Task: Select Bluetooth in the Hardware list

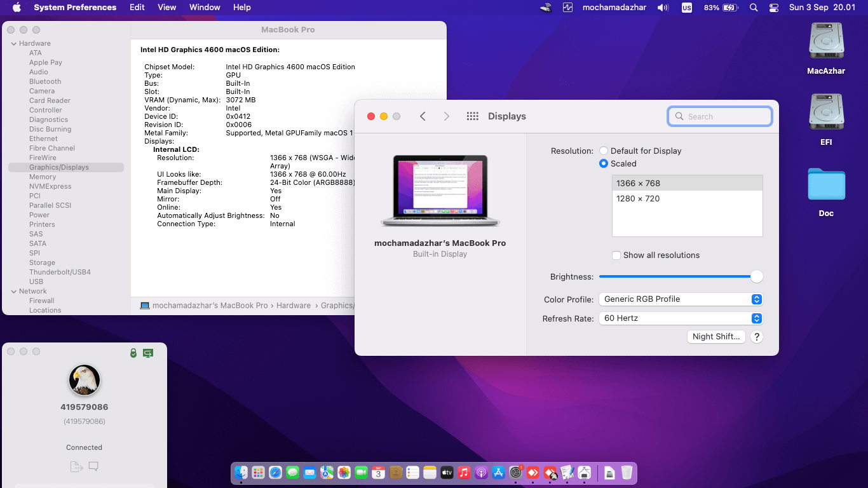Action: (45, 81)
